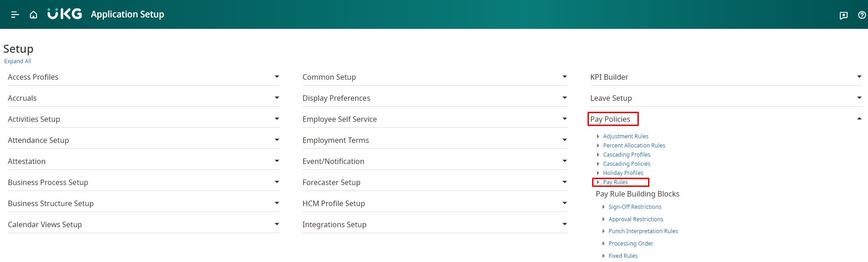Open Percent Allocation Rules

click(634, 146)
